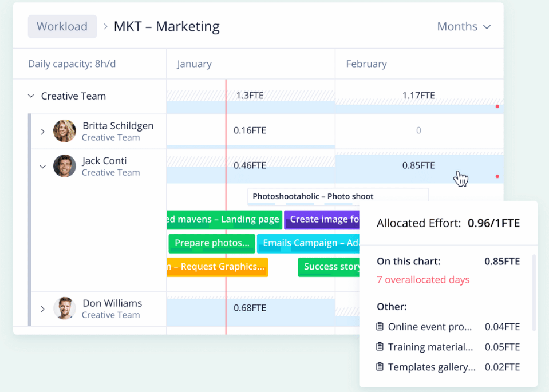Click the red dot beside Jack Conti's 0.85FTE
Screen dimensions: 549x392
[497, 177]
